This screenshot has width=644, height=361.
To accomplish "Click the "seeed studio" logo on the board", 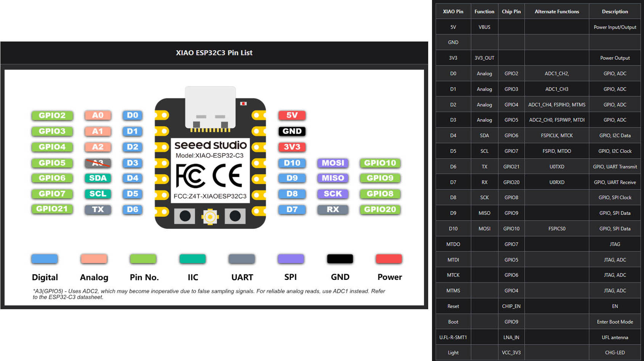I will pyautogui.click(x=210, y=145).
